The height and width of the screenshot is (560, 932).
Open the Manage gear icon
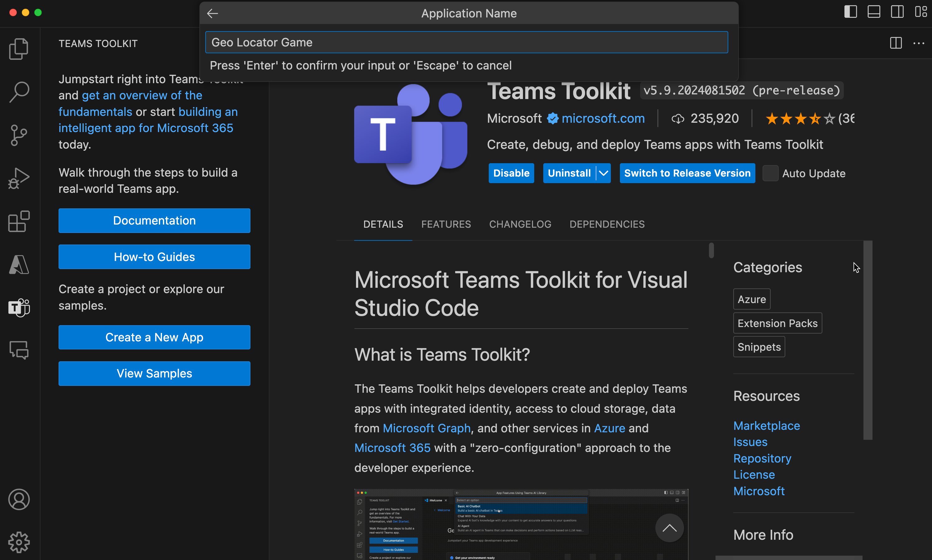click(x=19, y=542)
